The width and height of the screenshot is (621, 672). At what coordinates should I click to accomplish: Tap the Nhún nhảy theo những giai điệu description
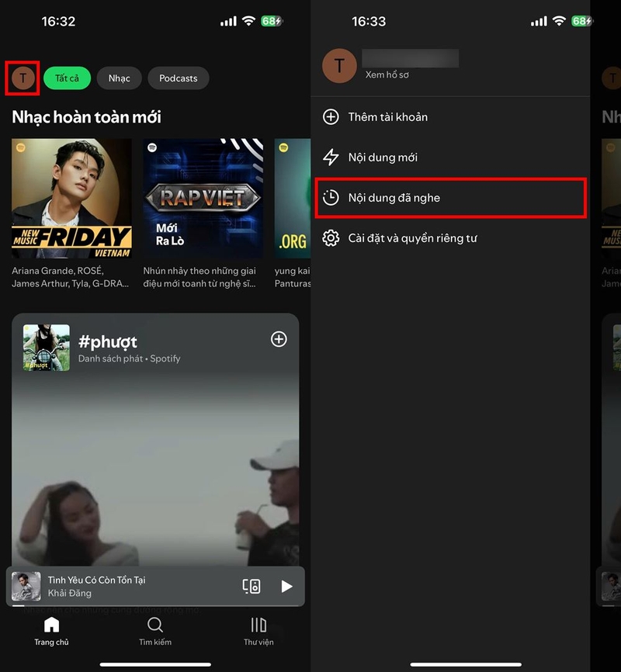(x=199, y=277)
